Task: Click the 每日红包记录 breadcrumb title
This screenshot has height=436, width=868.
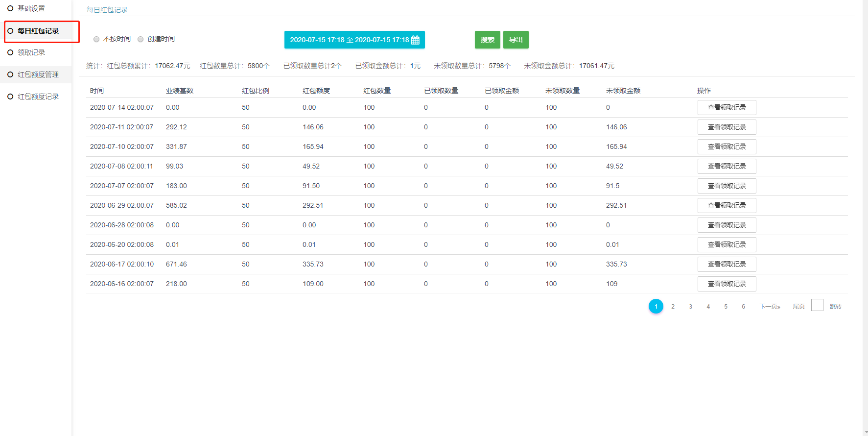Action: [x=107, y=10]
